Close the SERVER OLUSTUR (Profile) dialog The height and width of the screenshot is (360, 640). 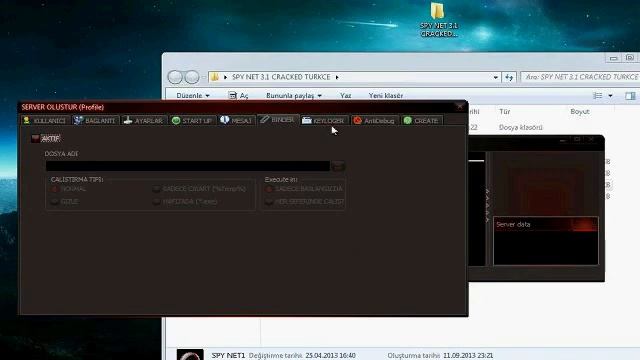[x=460, y=107]
